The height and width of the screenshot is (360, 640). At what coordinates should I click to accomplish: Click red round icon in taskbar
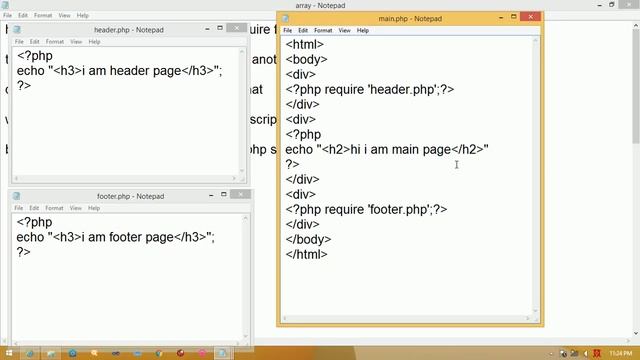(x=180, y=353)
